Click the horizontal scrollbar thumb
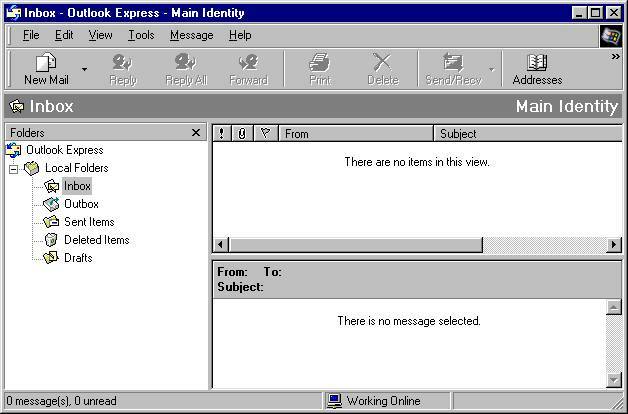The height and width of the screenshot is (414, 628). click(x=355, y=244)
